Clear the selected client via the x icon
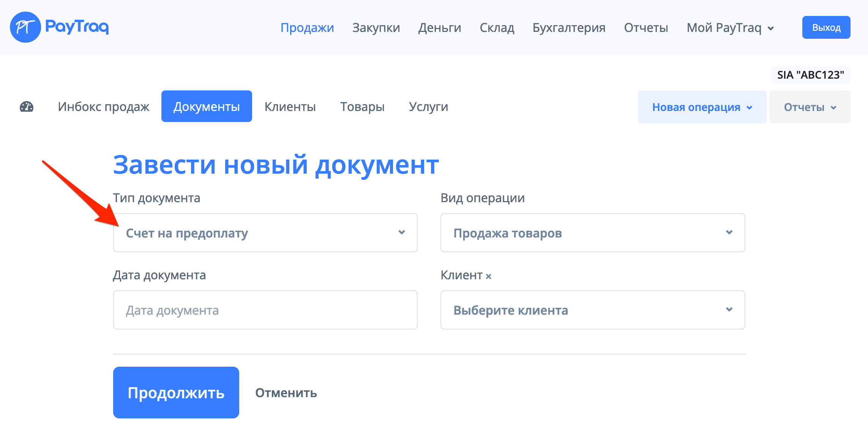 point(489,276)
